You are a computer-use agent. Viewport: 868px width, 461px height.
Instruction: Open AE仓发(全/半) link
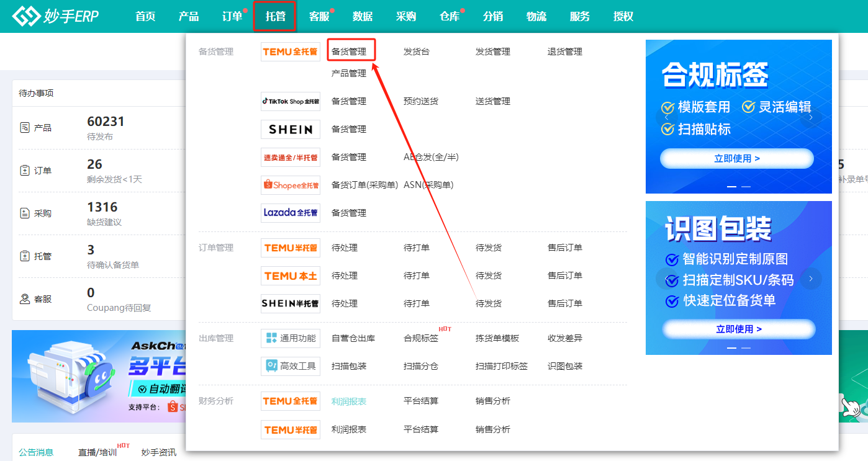point(431,157)
